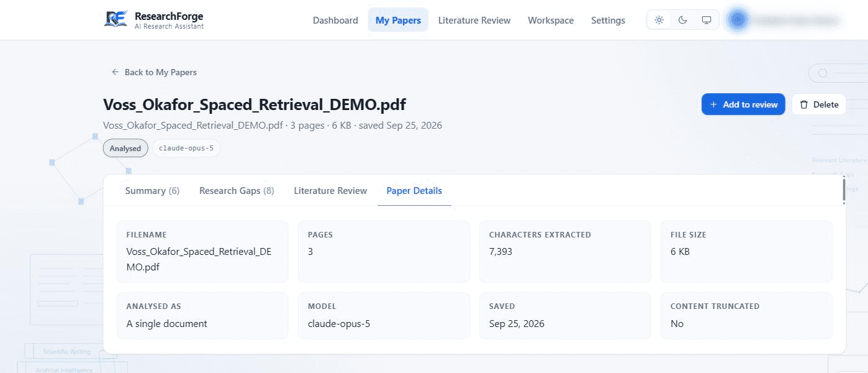Click the claude-opus-5 model badge
This screenshot has width=868, height=373.
pyautogui.click(x=186, y=149)
